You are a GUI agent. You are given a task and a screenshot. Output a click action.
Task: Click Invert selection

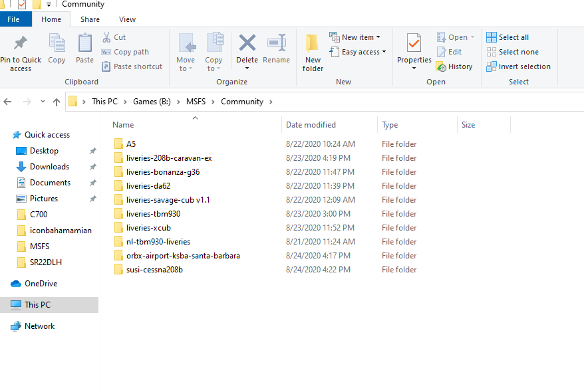[x=519, y=66]
